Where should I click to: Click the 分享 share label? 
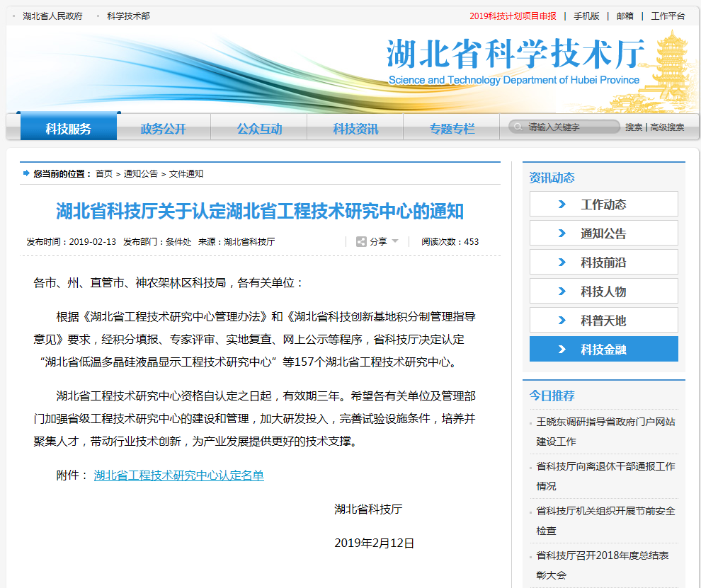click(378, 242)
